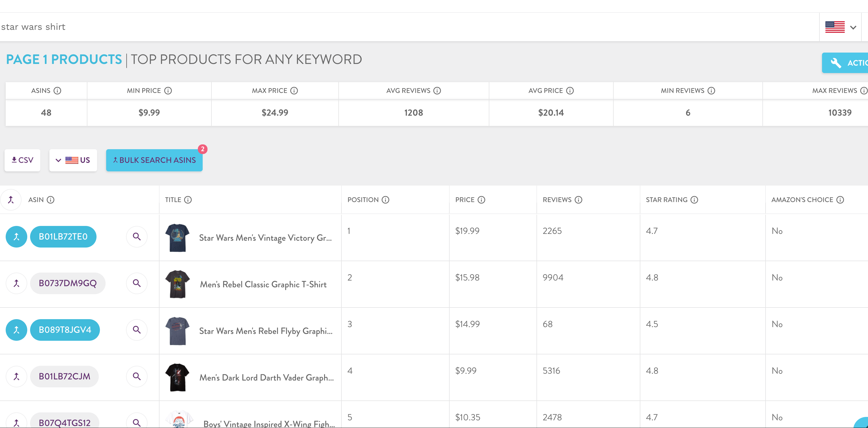Click the track arrow icon beside B089T8JGV4

tap(16, 330)
